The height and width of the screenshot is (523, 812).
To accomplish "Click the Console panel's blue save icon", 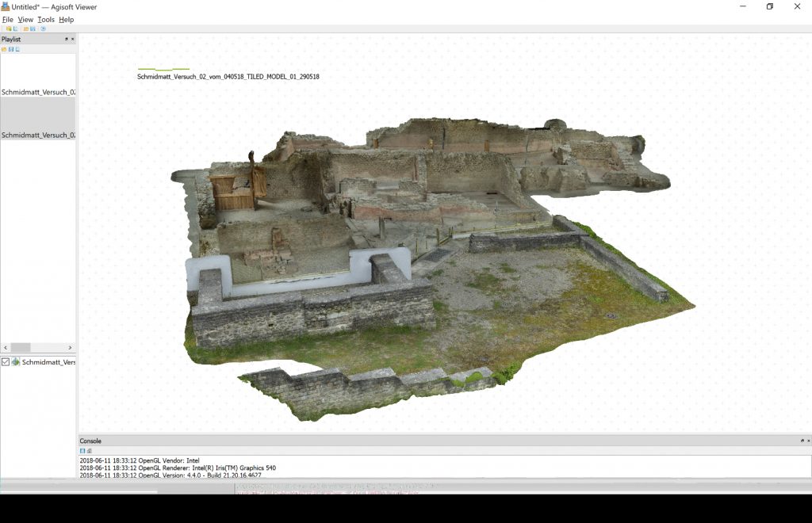I will pos(82,451).
